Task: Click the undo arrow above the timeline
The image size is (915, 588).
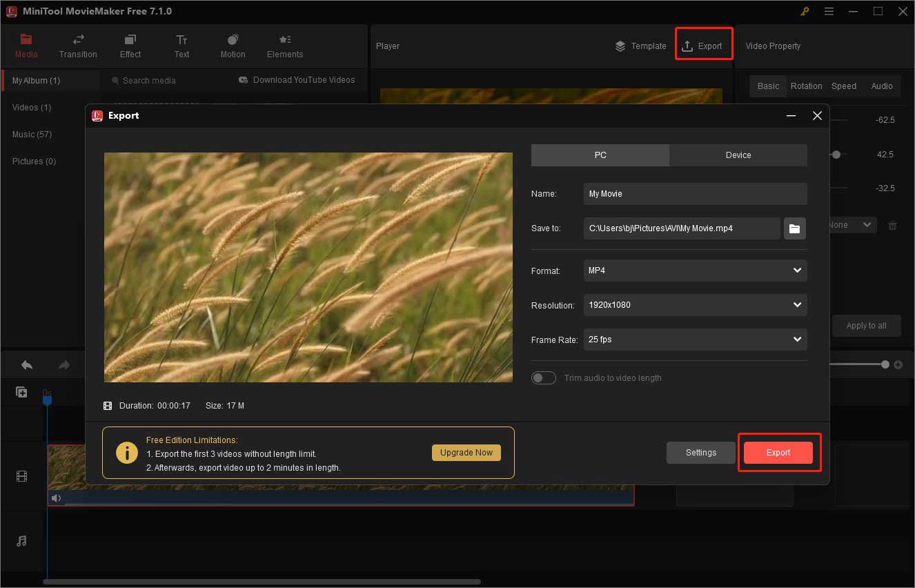Action: click(26, 364)
